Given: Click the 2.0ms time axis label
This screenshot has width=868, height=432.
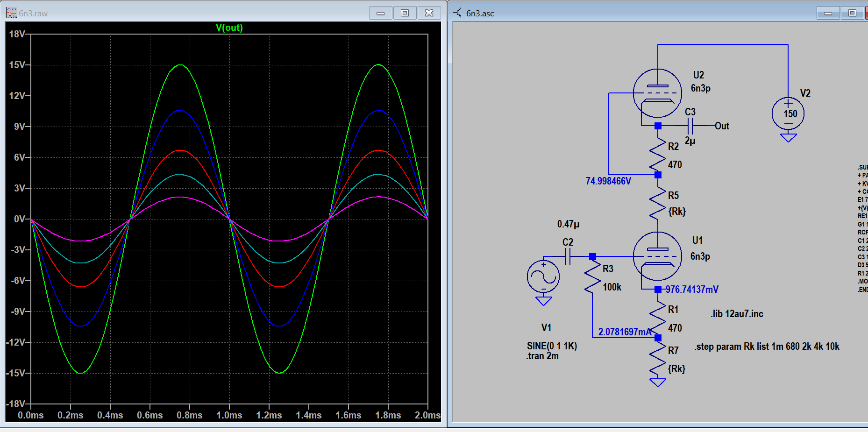Looking at the screenshot, I should point(427,415).
